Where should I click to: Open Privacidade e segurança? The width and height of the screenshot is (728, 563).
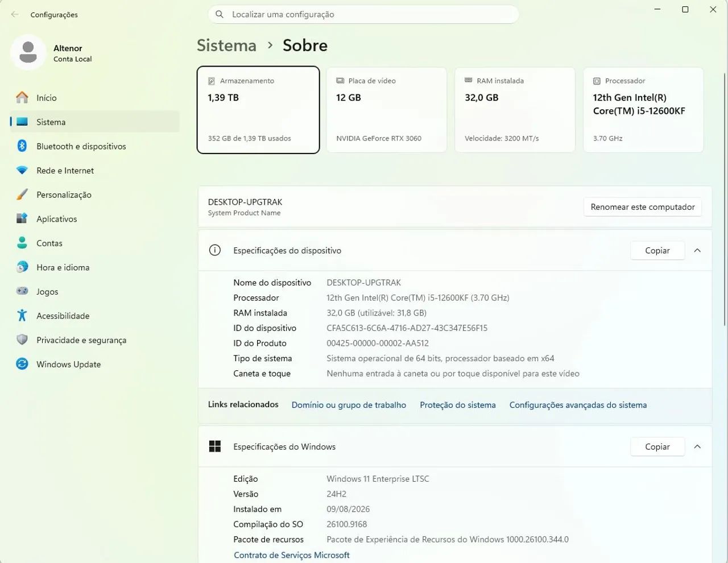coord(94,340)
